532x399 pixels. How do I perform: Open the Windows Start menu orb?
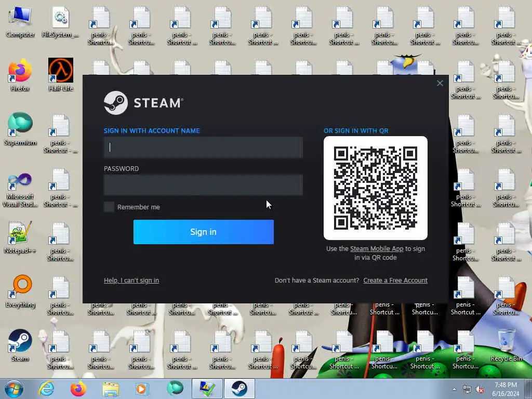[x=14, y=389]
